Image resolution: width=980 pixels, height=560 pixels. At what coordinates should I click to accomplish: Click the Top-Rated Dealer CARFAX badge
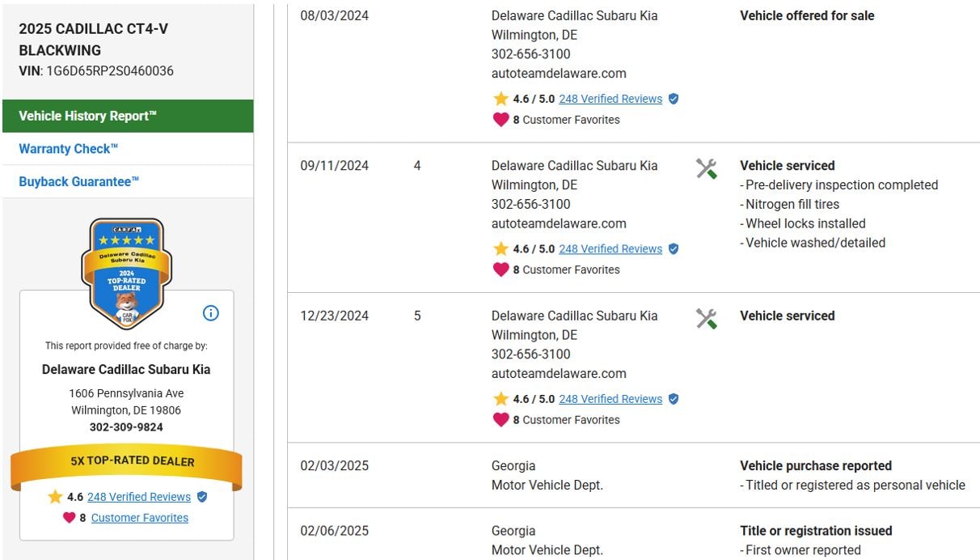click(126, 272)
